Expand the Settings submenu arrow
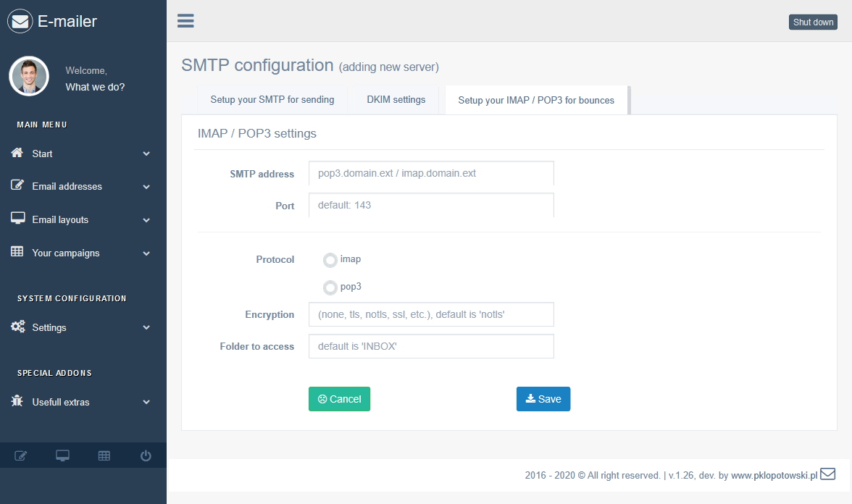Image resolution: width=852 pixels, height=504 pixels. [x=146, y=328]
